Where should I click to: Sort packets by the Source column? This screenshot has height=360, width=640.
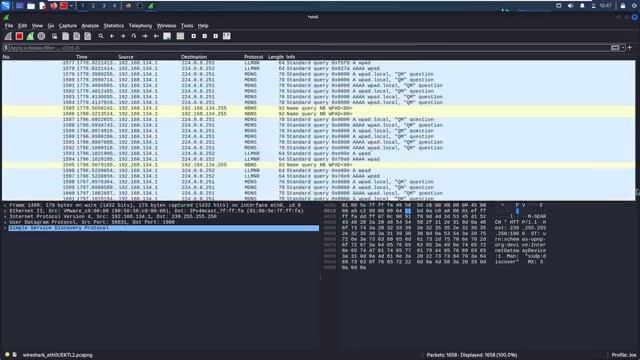[126, 57]
